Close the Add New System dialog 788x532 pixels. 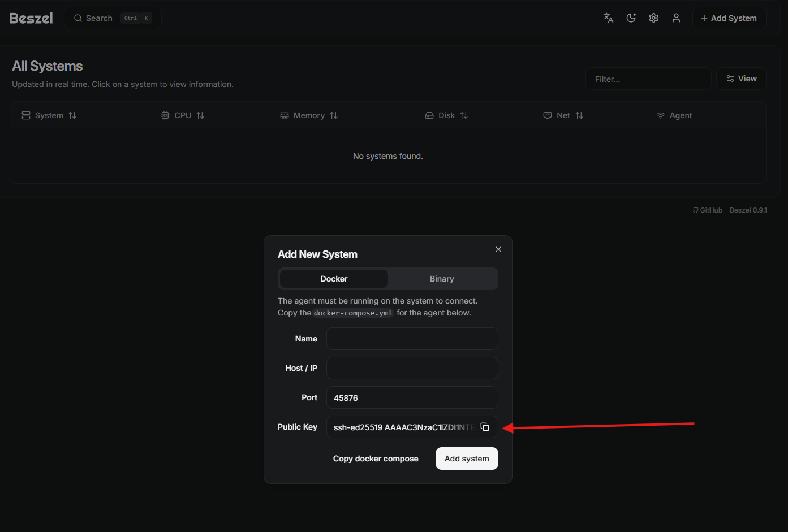point(498,249)
